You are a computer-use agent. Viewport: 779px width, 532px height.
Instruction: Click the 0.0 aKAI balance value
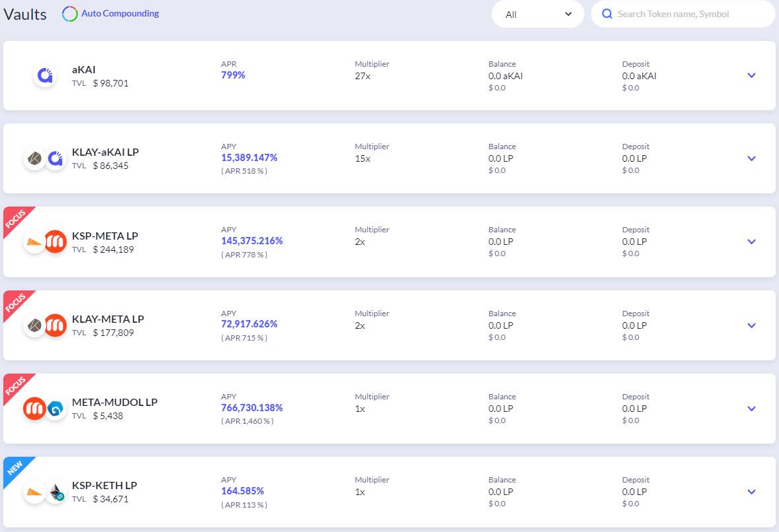pos(505,76)
